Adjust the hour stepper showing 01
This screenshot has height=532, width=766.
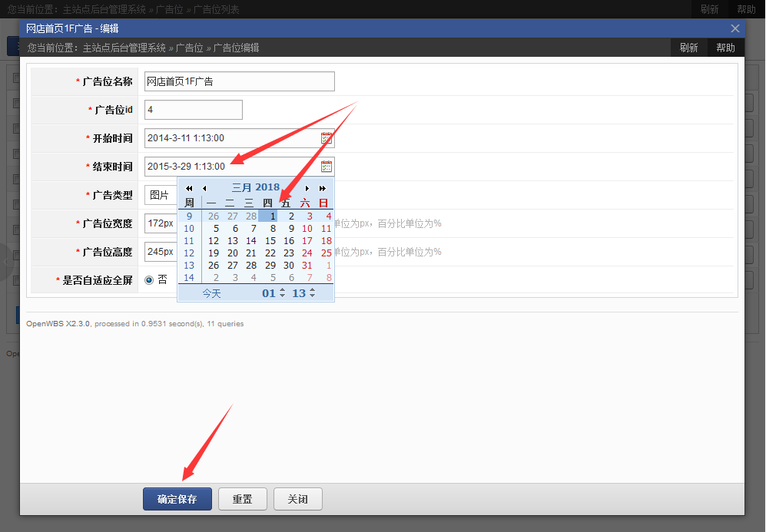point(282,293)
